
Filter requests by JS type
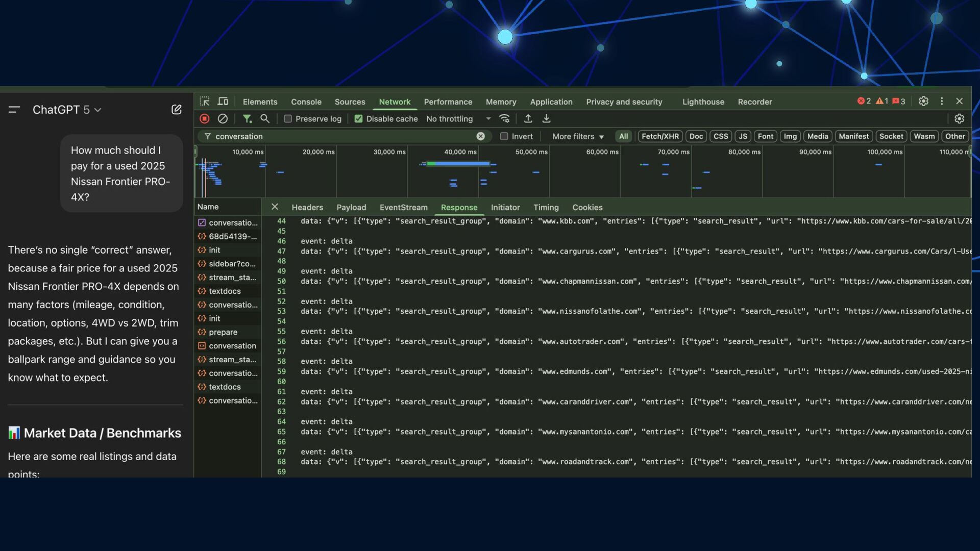[x=743, y=136]
